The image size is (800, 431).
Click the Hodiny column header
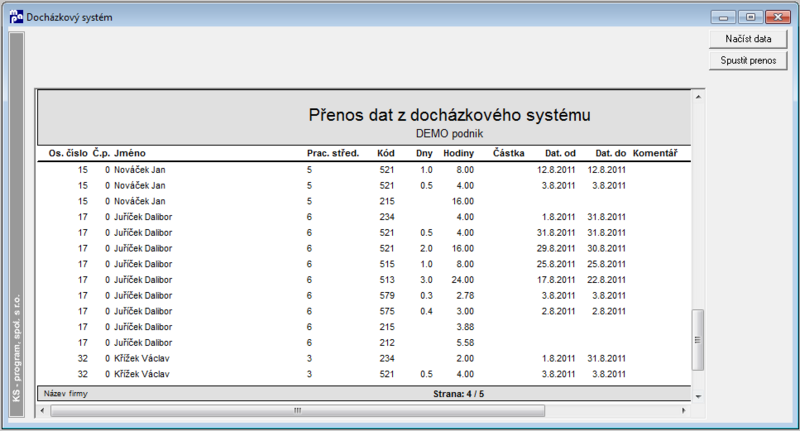[458, 153]
